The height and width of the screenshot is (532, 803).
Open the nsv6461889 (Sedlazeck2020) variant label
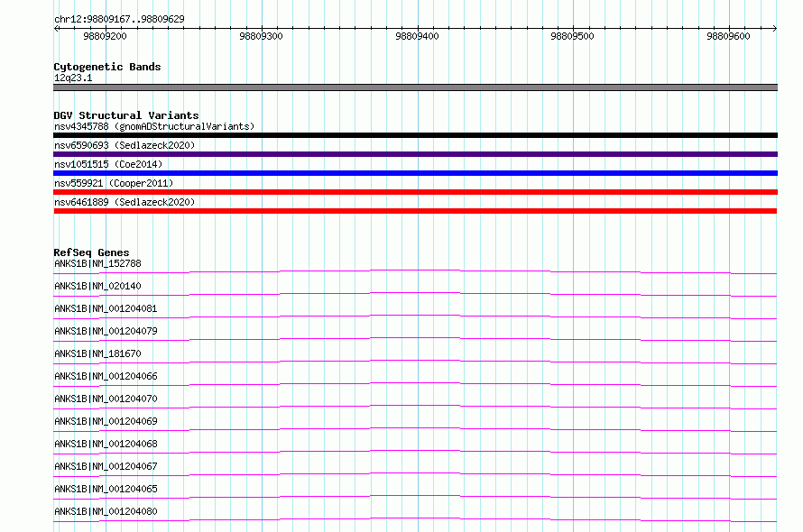point(125,202)
